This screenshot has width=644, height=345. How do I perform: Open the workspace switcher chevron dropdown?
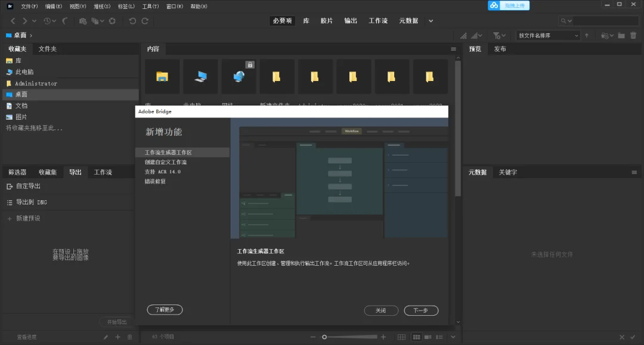click(431, 21)
